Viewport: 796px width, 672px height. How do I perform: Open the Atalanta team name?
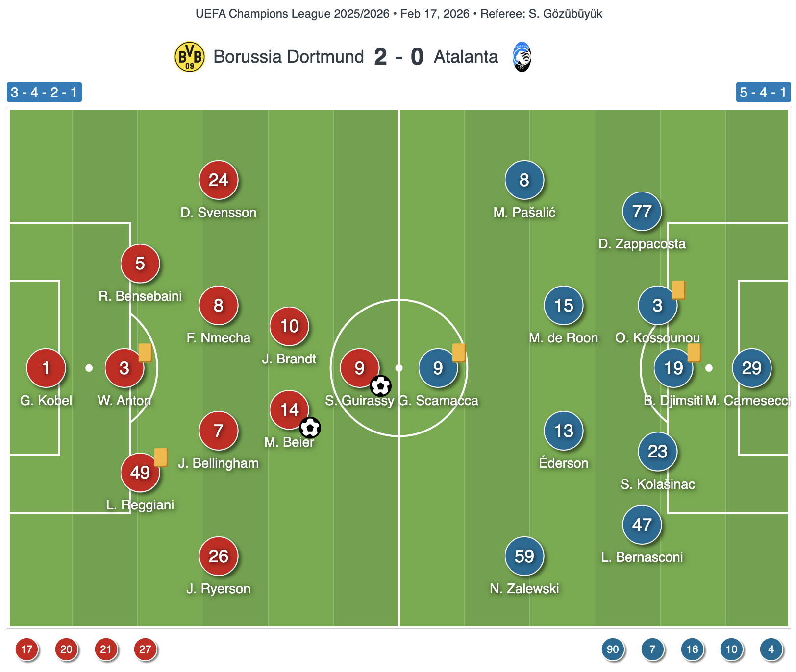(466, 57)
